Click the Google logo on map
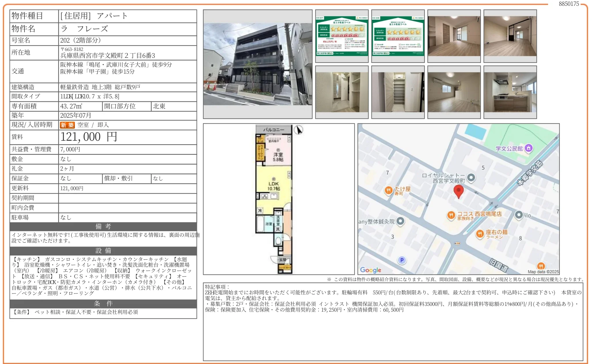Viewport: 592px width, 364px height. [370, 270]
